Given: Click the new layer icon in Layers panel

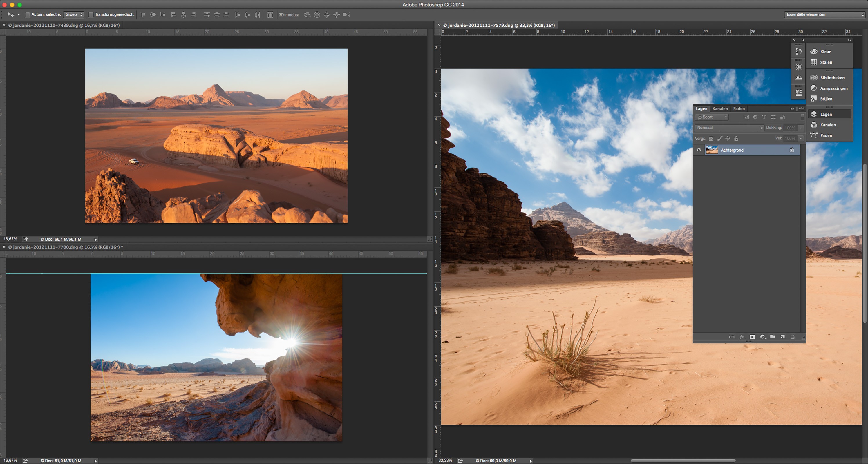Looking at the screenshot, I should [x=782, y=337].
